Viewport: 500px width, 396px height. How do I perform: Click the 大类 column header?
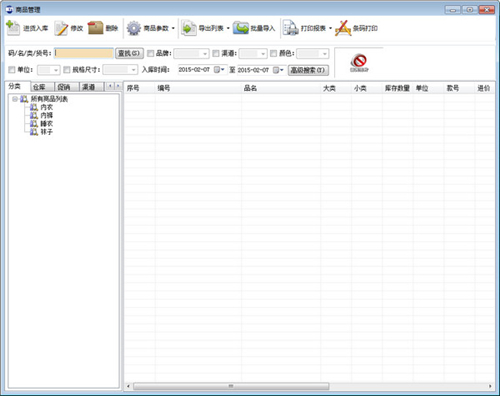(336, 88)
